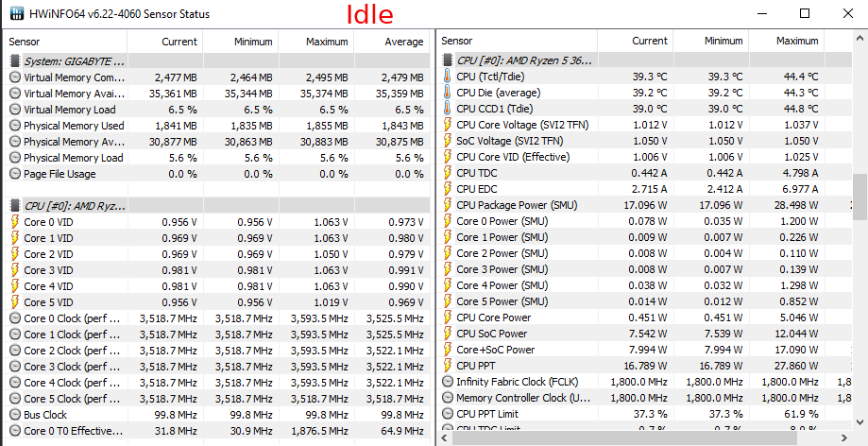Select the Core 4 Power (SMU) row label

point(502,285)
